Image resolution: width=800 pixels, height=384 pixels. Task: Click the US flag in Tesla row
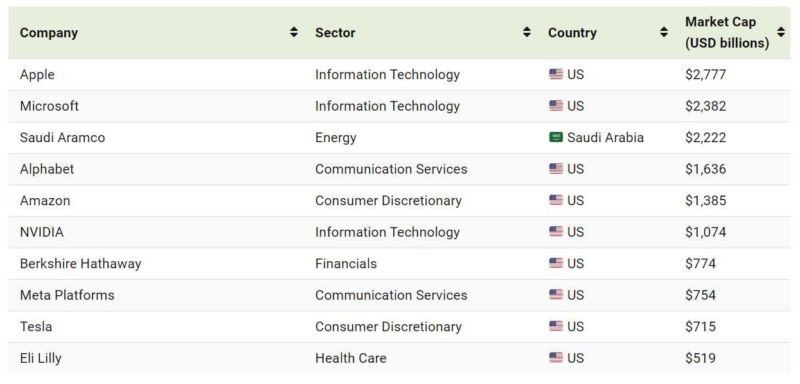click(x=556, y=326)
